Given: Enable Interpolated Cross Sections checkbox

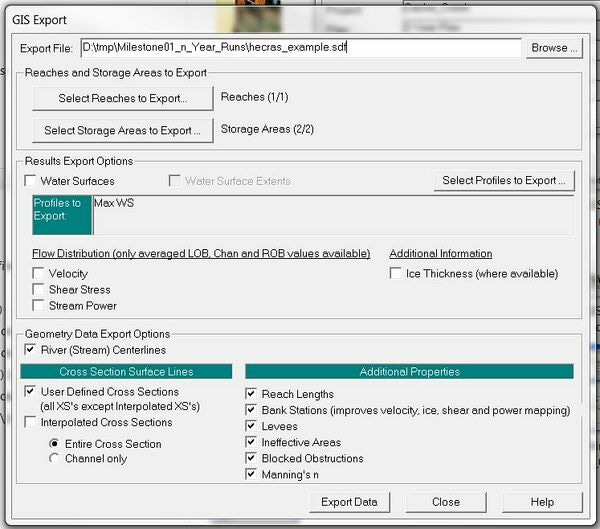Looking at the screenshot, I should click(30, 422).
